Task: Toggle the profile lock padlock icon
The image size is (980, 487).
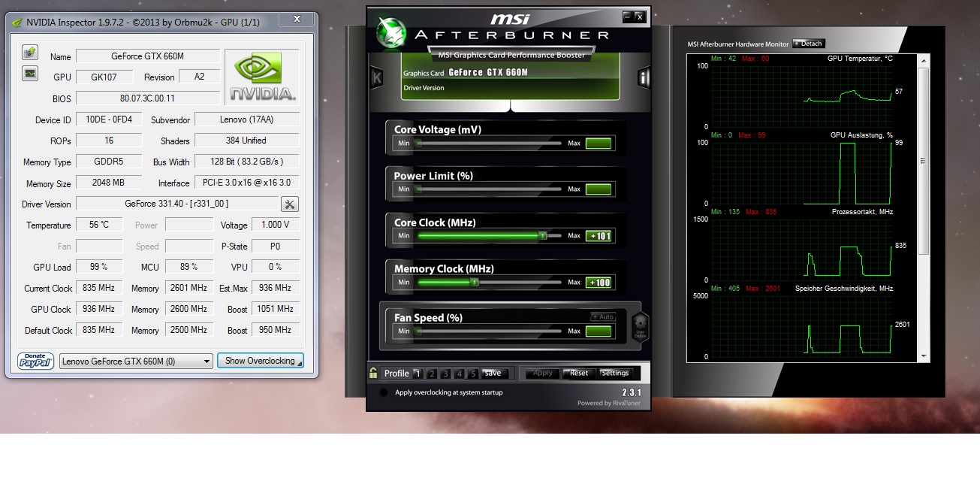Action: 373,373
